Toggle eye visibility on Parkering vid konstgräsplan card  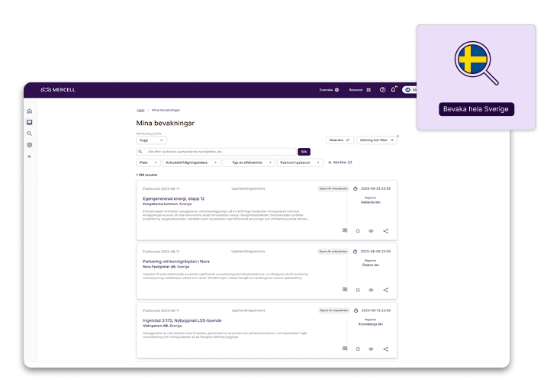371,290
